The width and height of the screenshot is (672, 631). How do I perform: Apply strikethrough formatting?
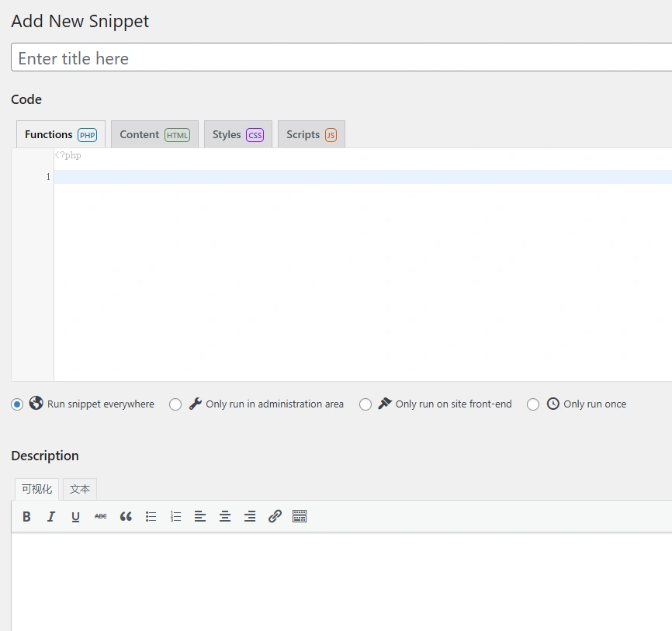pos(100,516)
